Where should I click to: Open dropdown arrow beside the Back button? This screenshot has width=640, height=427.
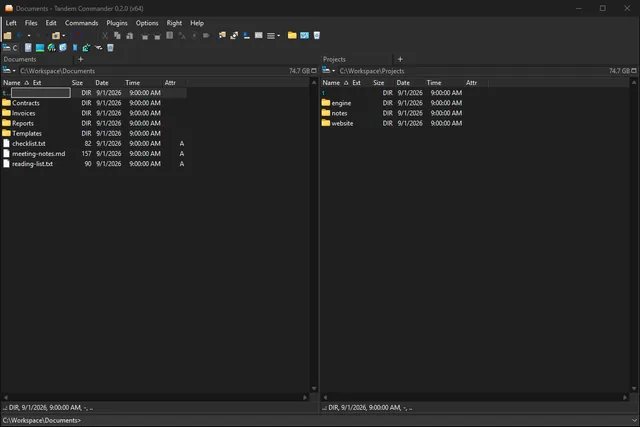tap(29, 36)
